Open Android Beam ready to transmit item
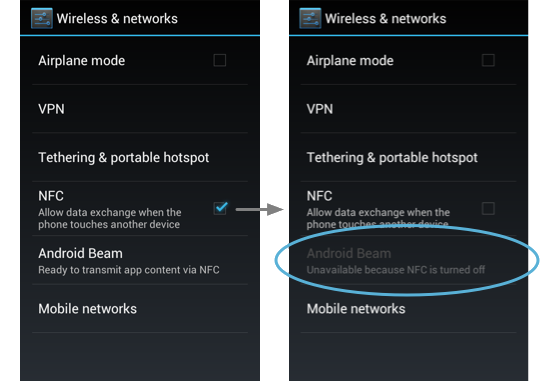This screenshot has height=381, width=541. (140, 261)
